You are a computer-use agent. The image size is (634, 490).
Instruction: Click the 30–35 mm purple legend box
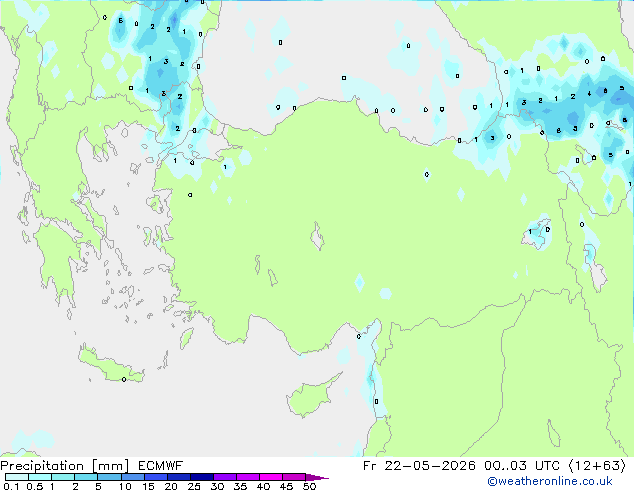(x=224, y=477)
